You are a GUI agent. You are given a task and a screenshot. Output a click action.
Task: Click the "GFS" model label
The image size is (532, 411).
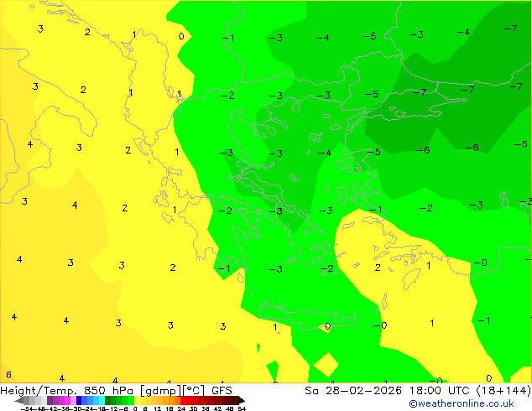coord(222,391)
